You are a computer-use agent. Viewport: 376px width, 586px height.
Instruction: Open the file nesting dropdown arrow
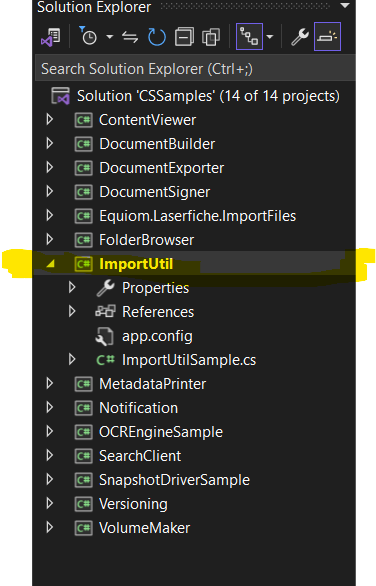click(x=269, y=37)
